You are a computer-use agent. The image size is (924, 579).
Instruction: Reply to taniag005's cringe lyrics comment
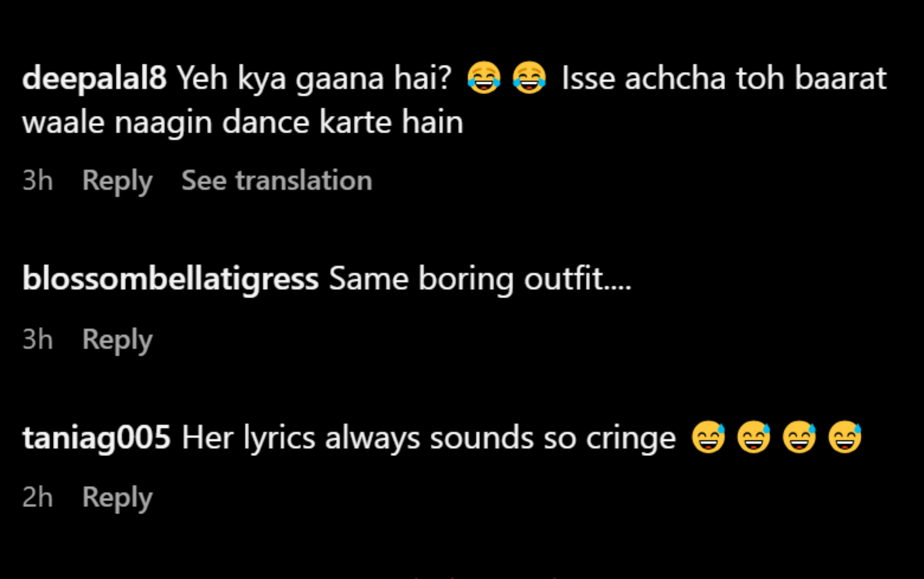coord(117,498)
